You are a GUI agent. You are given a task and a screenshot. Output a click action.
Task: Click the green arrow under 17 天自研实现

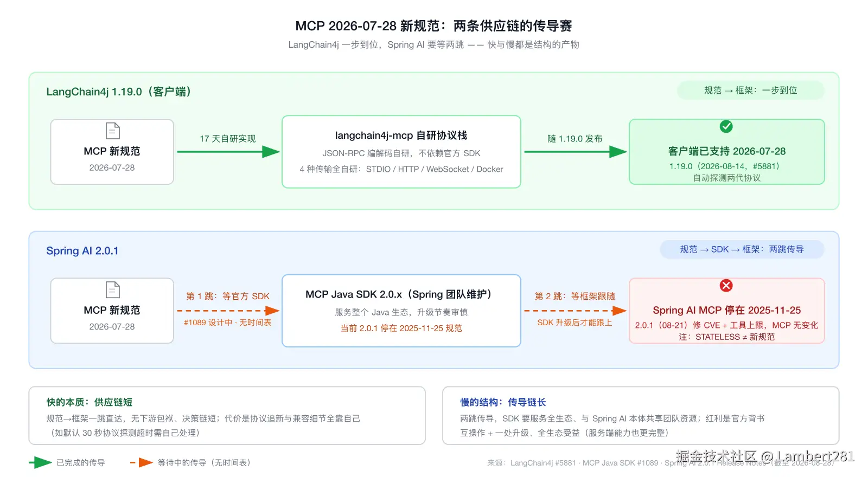point(228,152)
